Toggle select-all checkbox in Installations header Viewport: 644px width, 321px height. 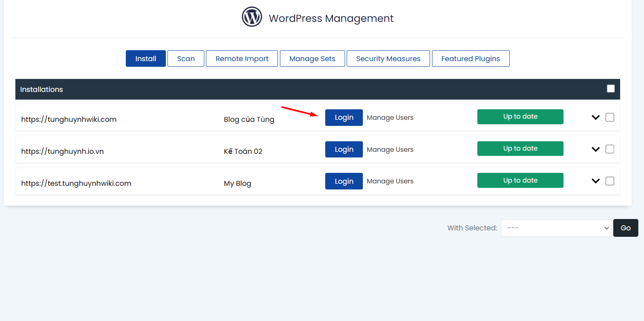[x=611, y=89]
